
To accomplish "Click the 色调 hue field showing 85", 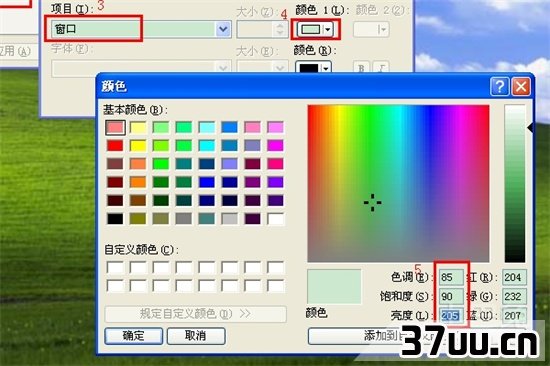I will click(451, 277).
